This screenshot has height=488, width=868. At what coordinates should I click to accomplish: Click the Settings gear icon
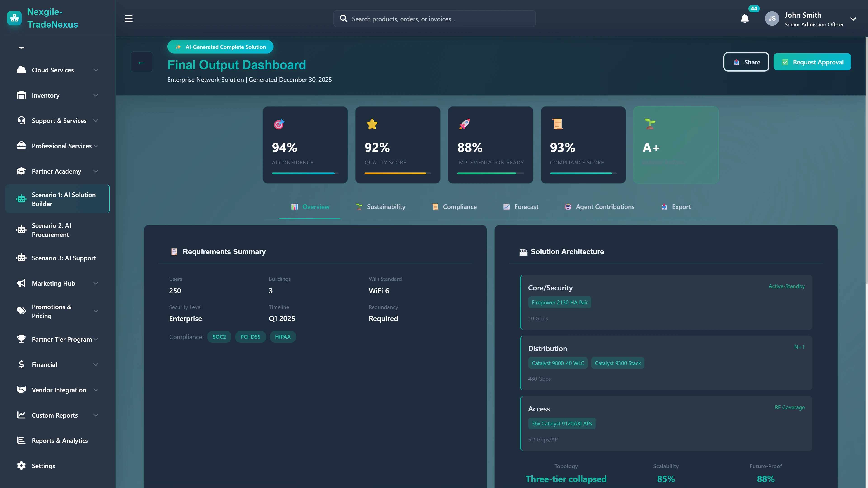coord(21,465)
